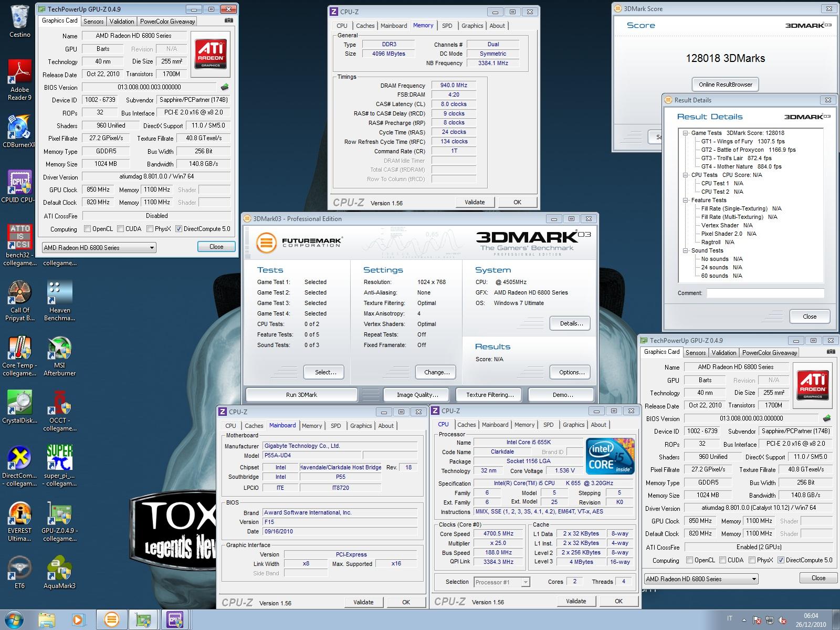
Task: Open DirectCom desktop shortcut
Action: point(19,466)
